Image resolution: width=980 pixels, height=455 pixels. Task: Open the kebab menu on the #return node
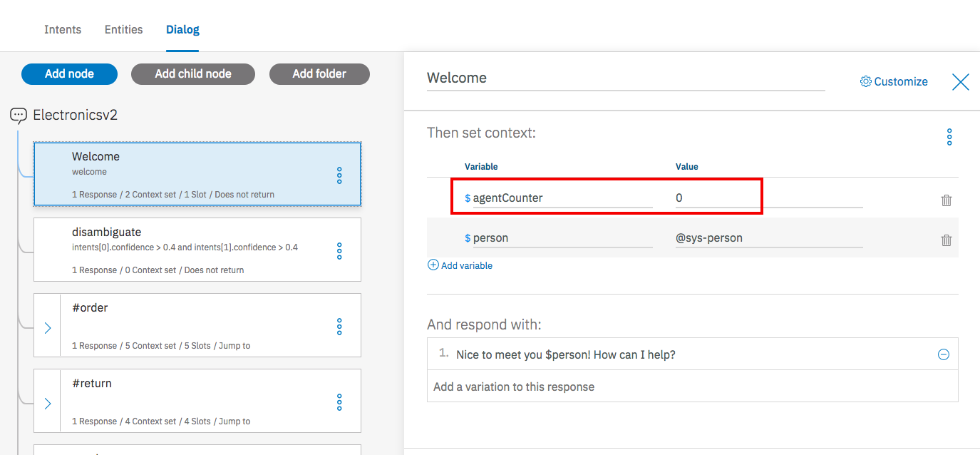coord(339,402)
